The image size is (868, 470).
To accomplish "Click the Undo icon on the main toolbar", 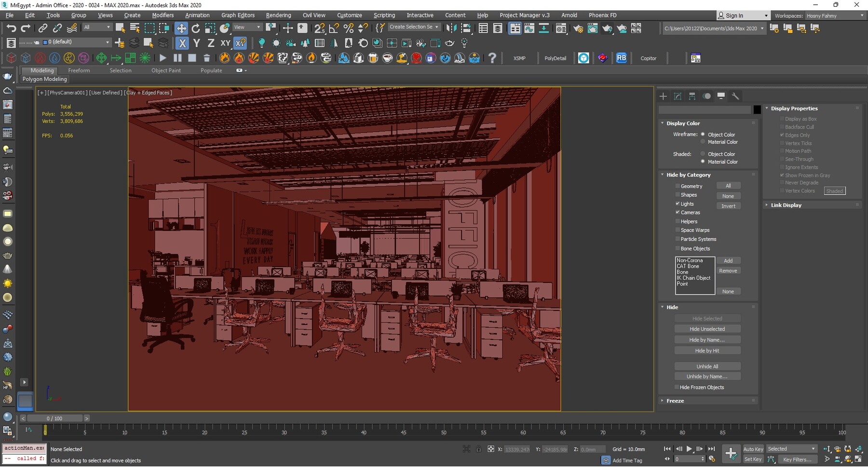I will [x=12, y=27].
